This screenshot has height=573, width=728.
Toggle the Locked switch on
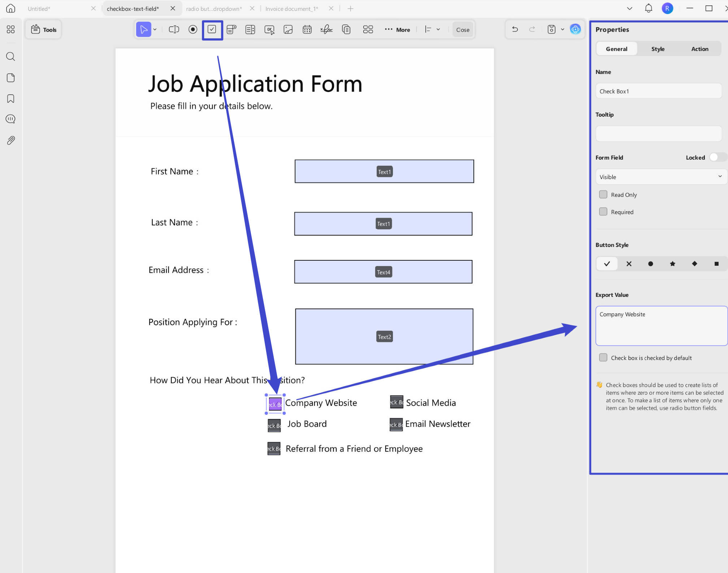[718, 157]
